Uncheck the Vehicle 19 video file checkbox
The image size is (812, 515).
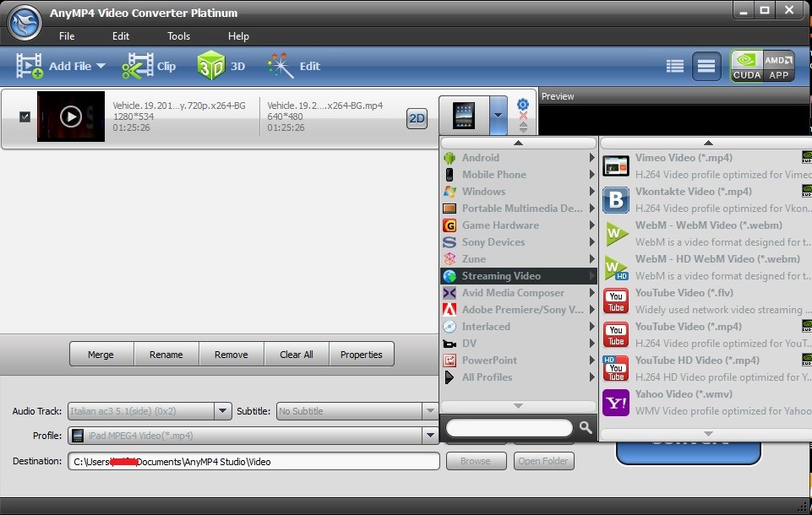pyautogui.click(x=25, y=117)
